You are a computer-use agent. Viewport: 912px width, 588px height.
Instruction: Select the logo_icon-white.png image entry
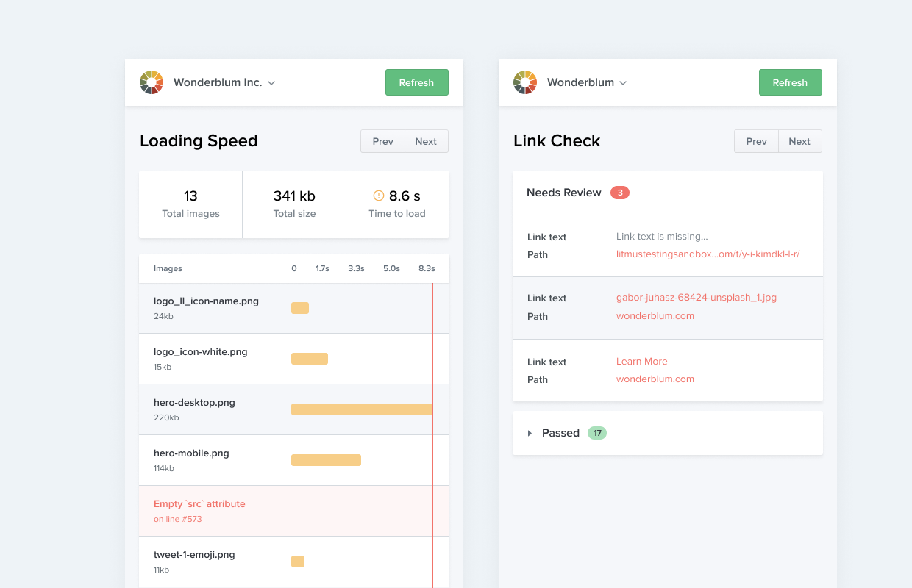coord(200,358)
